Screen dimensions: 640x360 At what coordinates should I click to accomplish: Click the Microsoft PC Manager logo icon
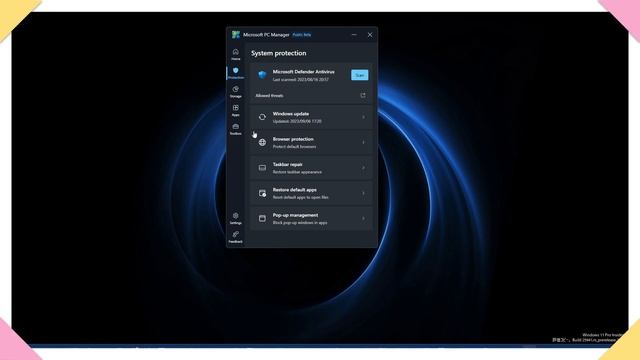[236, 35]
